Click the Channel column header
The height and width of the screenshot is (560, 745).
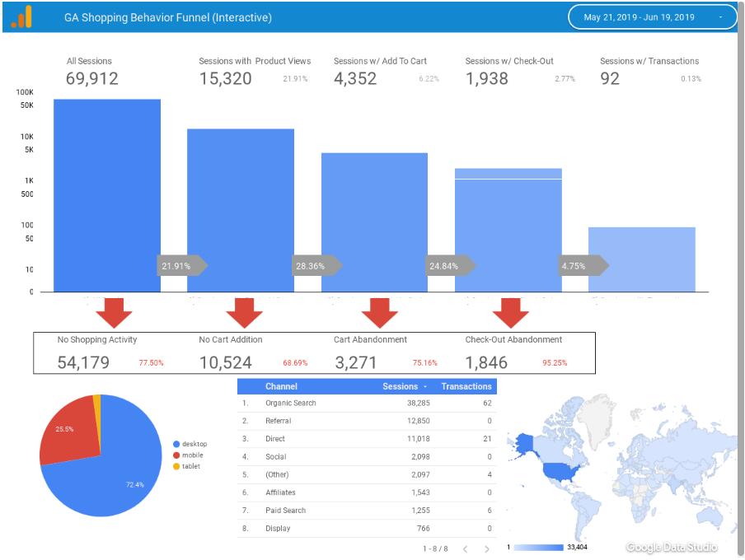[281, 386]
